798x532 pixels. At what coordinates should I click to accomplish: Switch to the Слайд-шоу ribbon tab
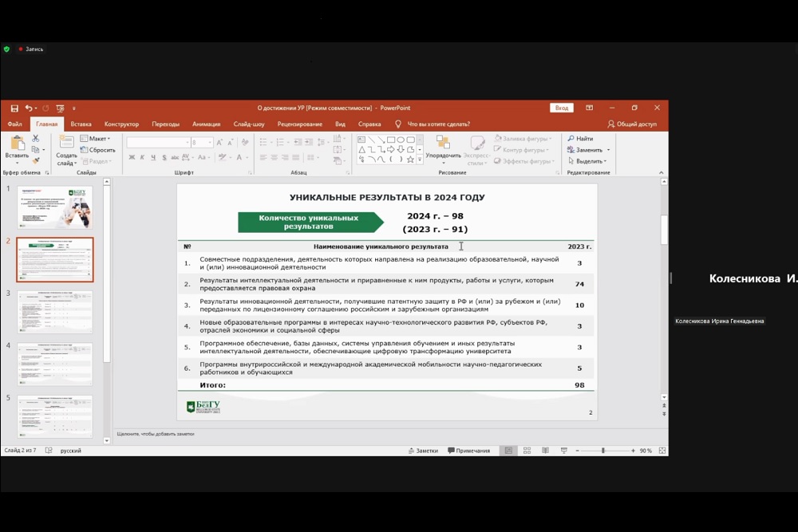pyautogui.click(x=249, y=124)
